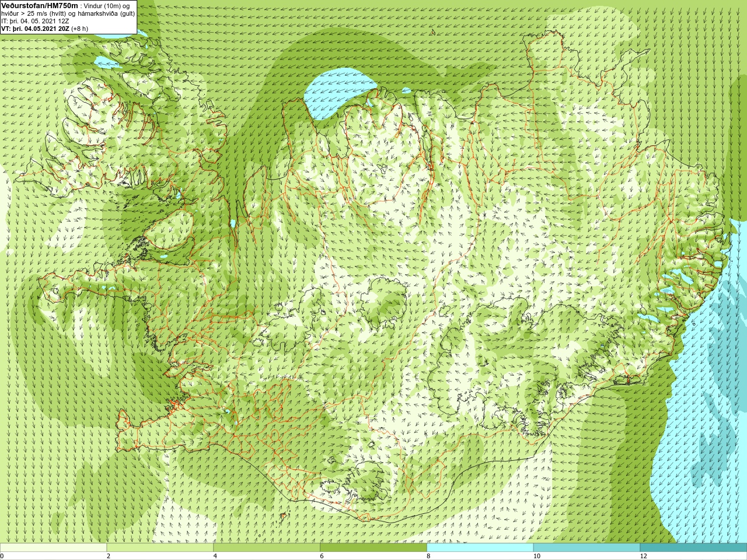Click the '0' scale label
This screenshot has height=560, width=747.
click(2, 556)
